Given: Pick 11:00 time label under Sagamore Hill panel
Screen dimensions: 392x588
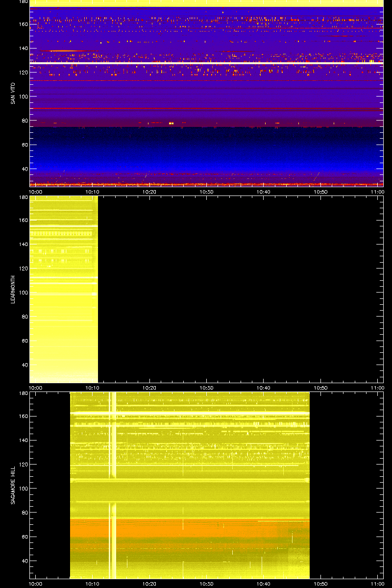Looking at the screenshot, I should [377, 584].
